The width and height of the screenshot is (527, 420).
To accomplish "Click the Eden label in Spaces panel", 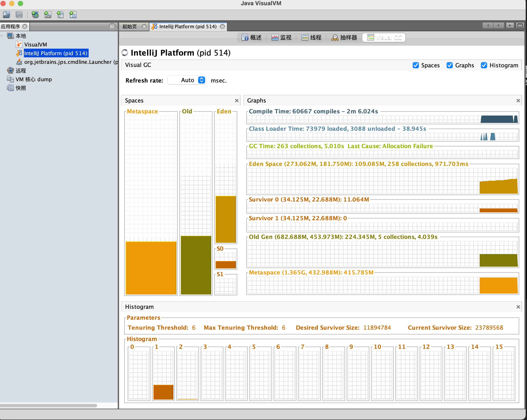I will click(x=224, y=111).
